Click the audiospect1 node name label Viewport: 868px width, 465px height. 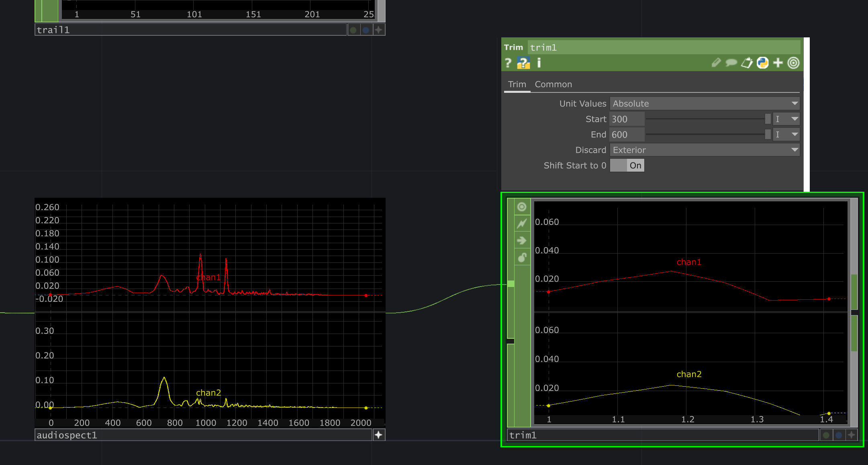tap(67, 435)
